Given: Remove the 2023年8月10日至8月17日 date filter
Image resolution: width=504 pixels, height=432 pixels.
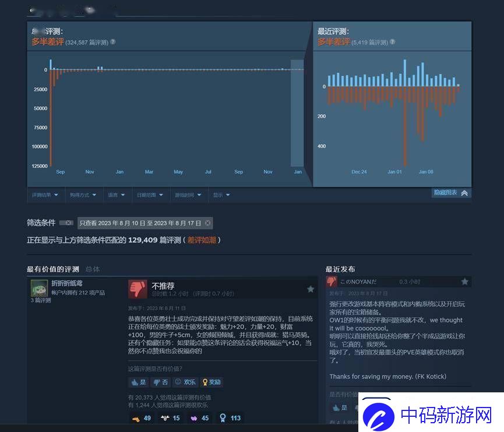Looking at the screenshot, I should click(208, 223).
